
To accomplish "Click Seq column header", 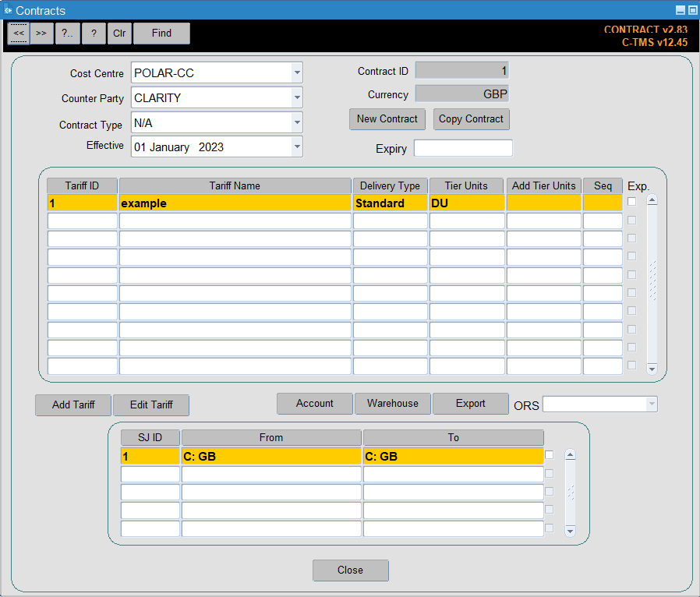I will [x=603, y=185].
